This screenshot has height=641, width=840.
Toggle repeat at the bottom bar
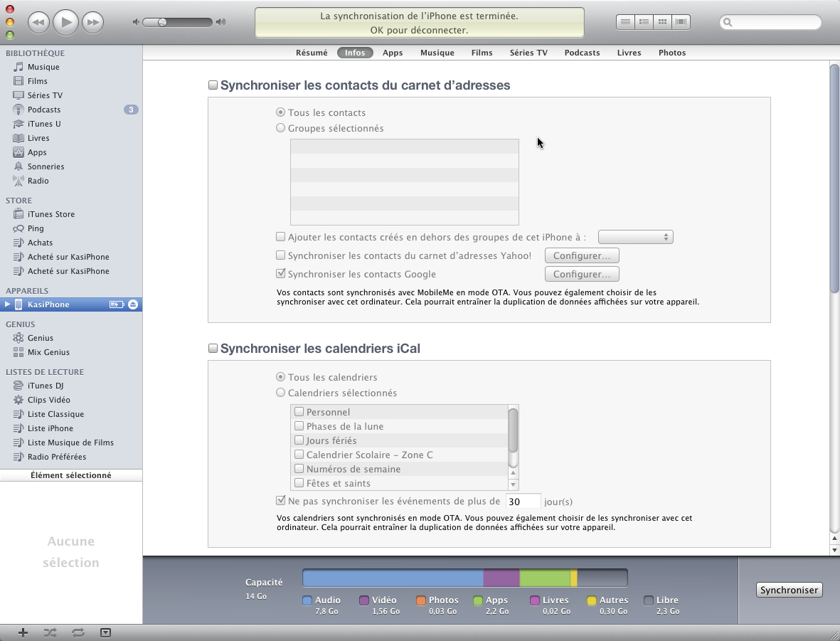pyautogui.click(x=78, y=633)
